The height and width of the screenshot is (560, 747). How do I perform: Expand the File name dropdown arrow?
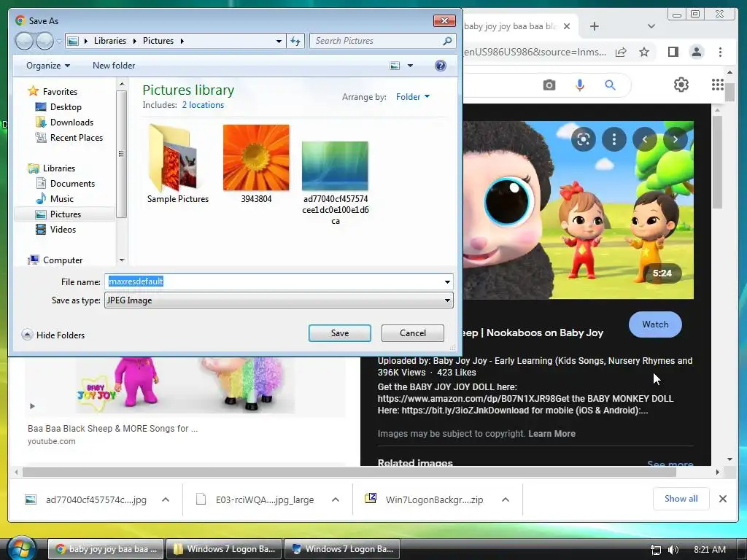click(x=447, y=282)
